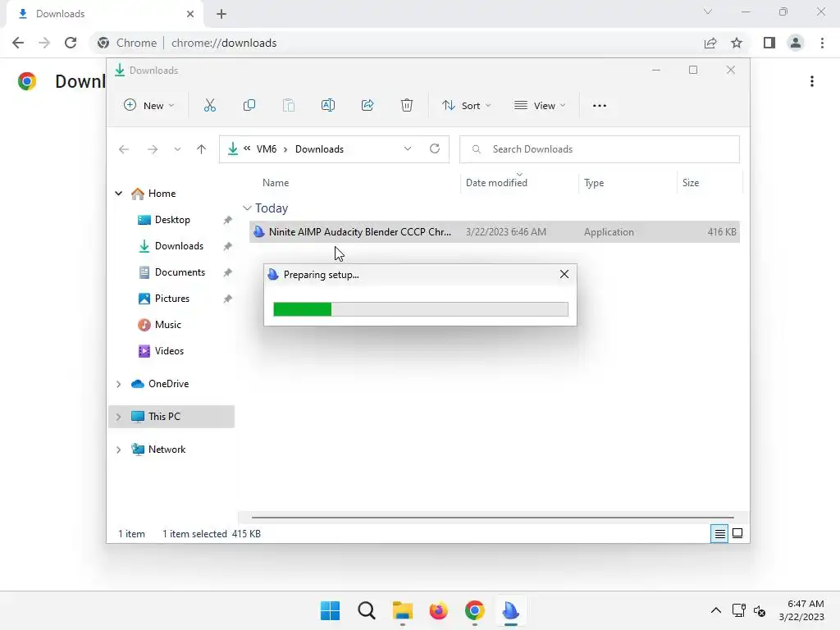Image resolution: width=840 pixels, height=630 pixels.
Task: Open the clock and date in taskbar
Action: (801, 610)
